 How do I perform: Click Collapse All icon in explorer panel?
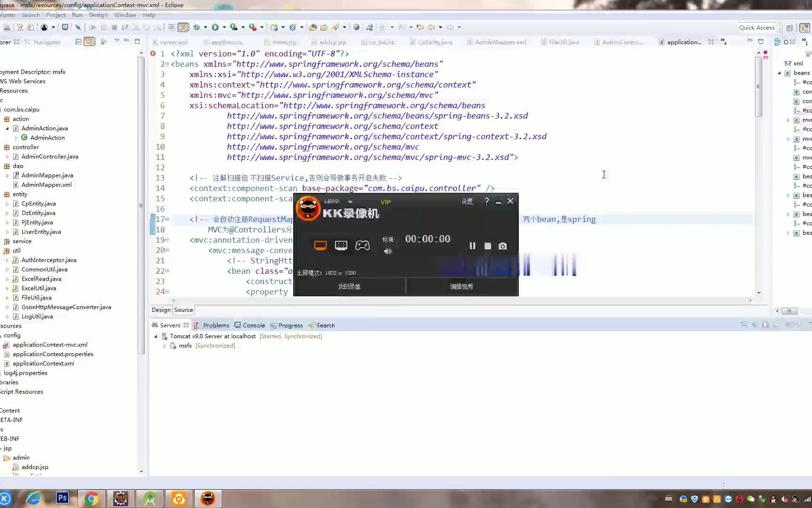[x=78, y=42]
